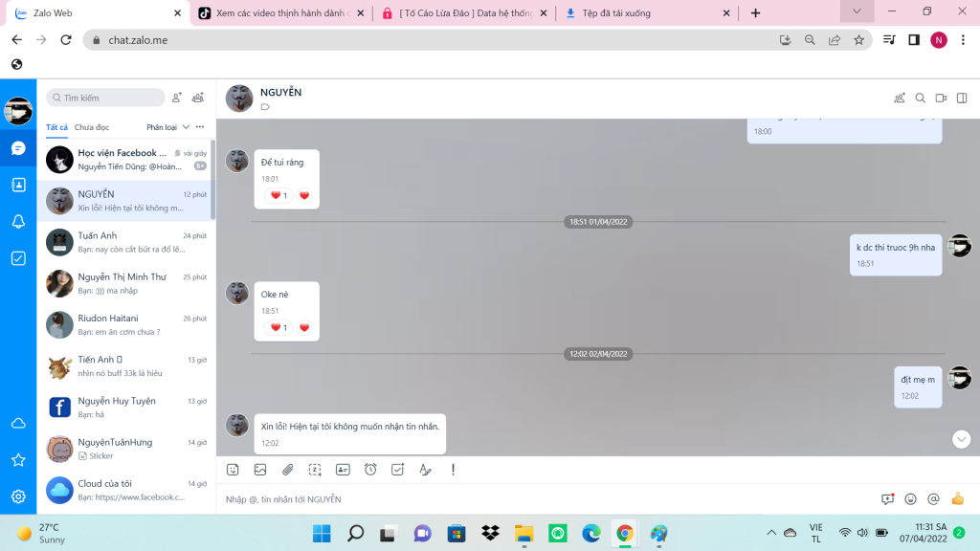Viewport: 980px width, 551px height.
Task: Open chat with Nguyễn Thị Minh Thư
Action: click(126, 283)
